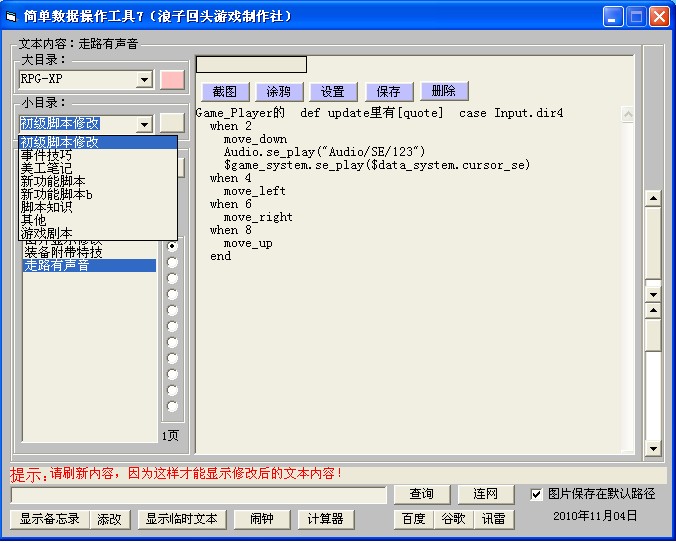Click the 讯雷 button

coord(494,519)
